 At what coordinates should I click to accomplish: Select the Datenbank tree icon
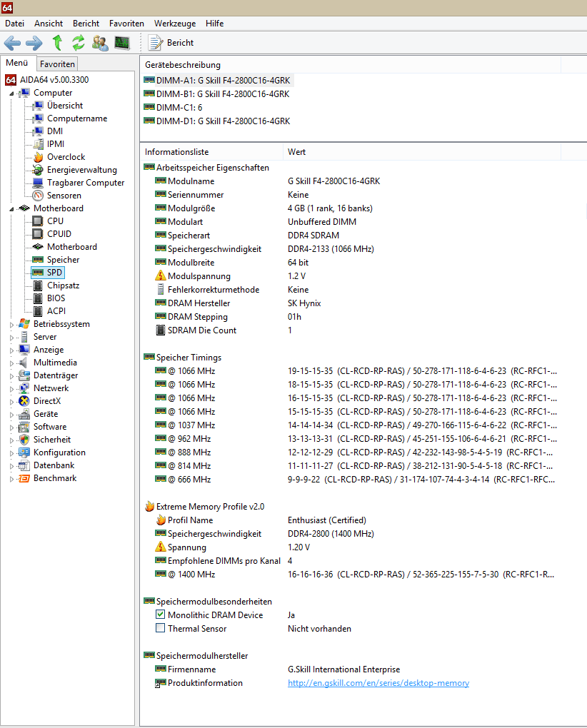tap(24, 465)
